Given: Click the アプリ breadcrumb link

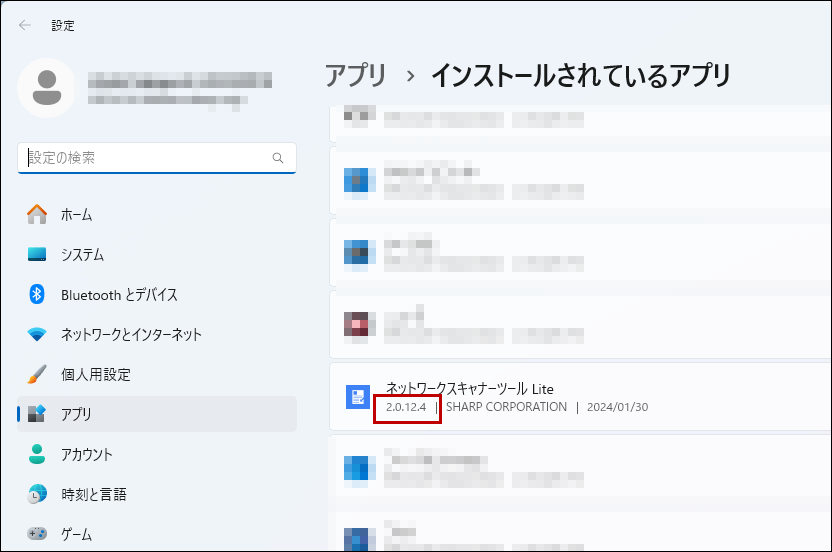Looking at the screenshot, I should pyautogui.click(x=356, y=75).
